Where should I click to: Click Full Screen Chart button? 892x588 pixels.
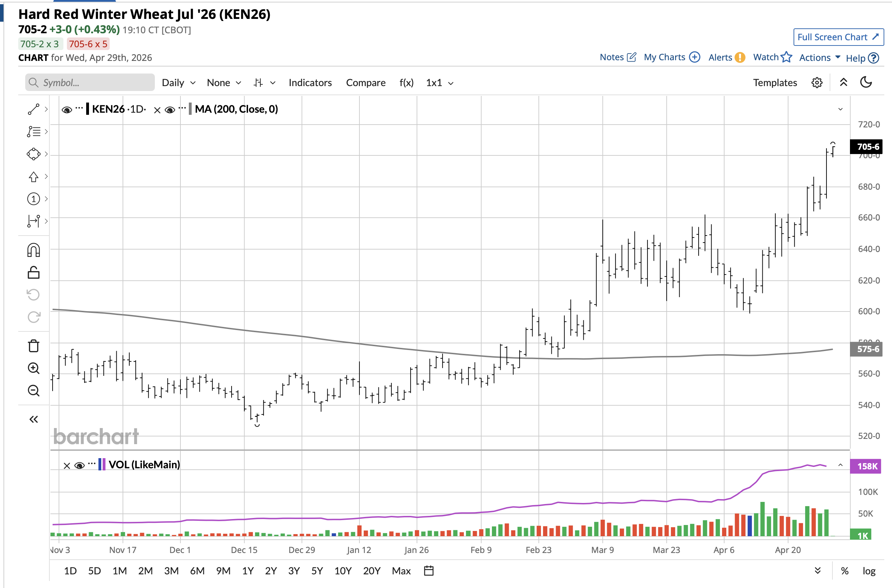838,37
